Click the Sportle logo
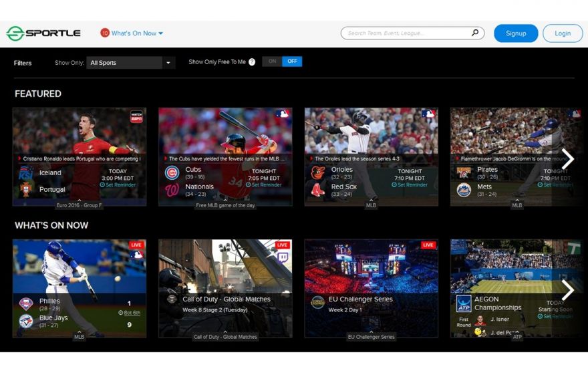Image resolution: width=588 pixels, height=373 pixels. pyautogui.click(x=43, y=33)
